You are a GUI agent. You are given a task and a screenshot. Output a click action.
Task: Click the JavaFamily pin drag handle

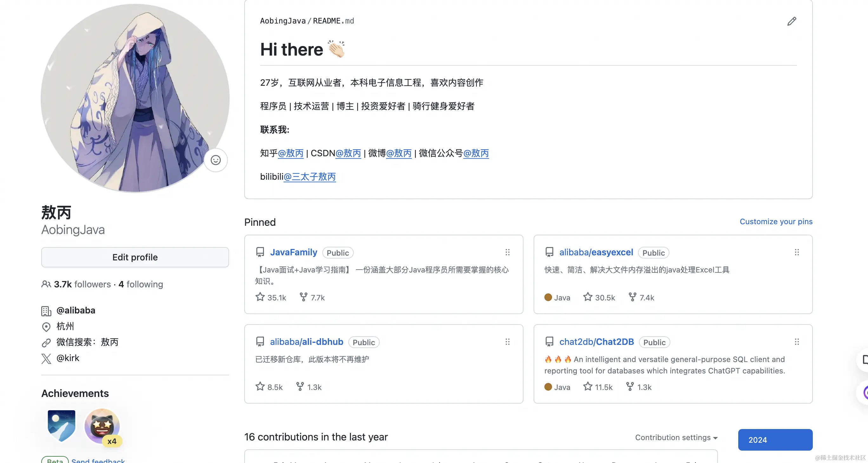point(508,252)
